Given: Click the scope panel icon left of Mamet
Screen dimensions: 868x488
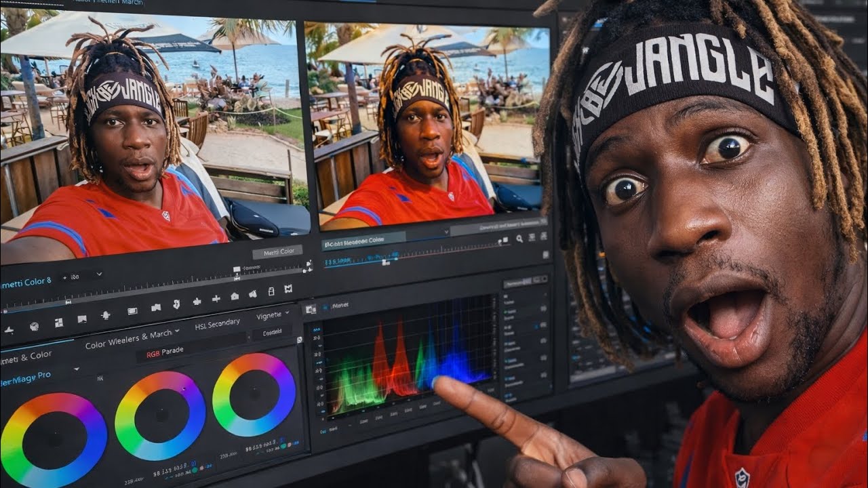Looking at the screenshot, I should click(x=311, y=309).
